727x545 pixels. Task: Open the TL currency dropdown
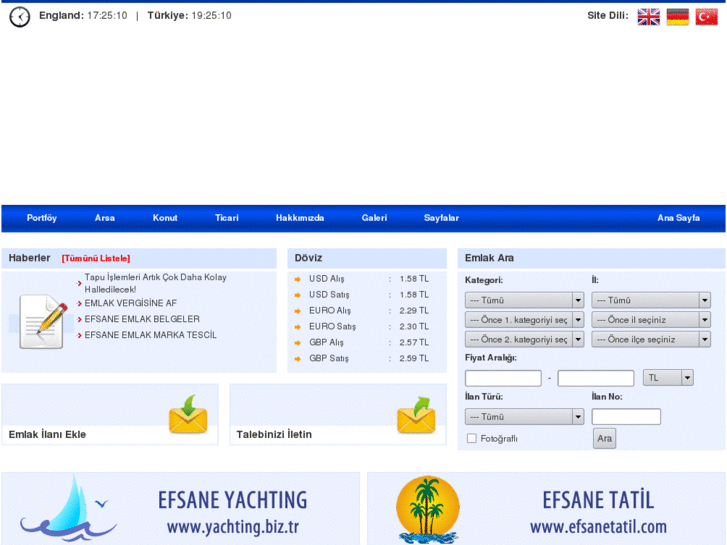(669, 378)
